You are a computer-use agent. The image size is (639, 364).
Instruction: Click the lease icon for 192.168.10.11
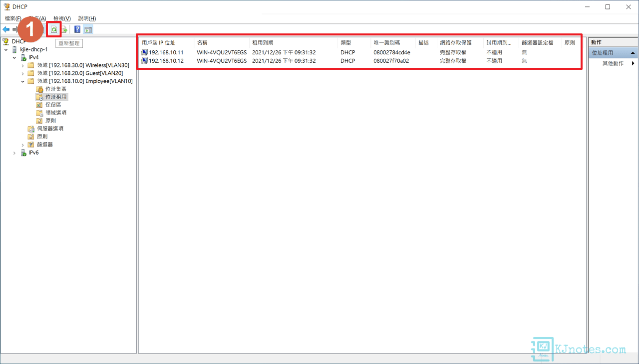click(x=144, y=52)
